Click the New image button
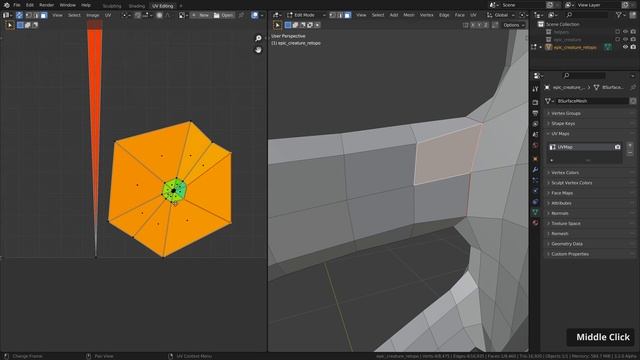This screenshot has width=640, height=360. pos(200,15)
